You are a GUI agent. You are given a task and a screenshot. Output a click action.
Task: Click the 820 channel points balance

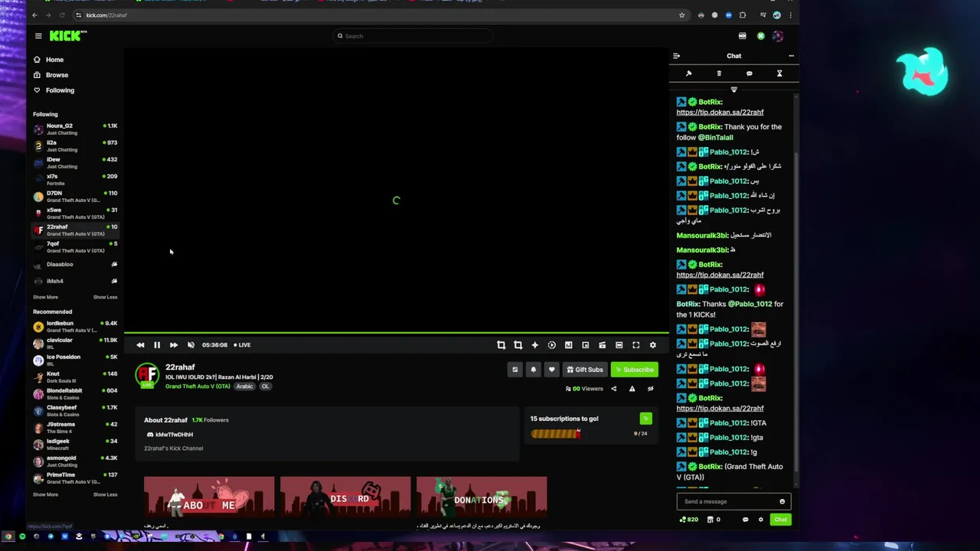pos(689,520)
